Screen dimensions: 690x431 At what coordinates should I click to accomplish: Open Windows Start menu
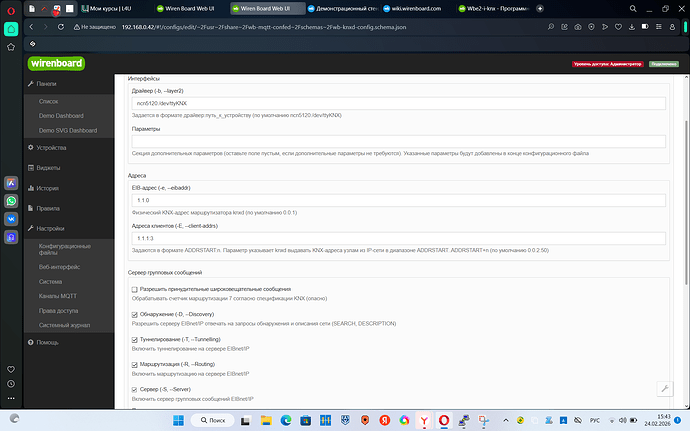(178, 420)
